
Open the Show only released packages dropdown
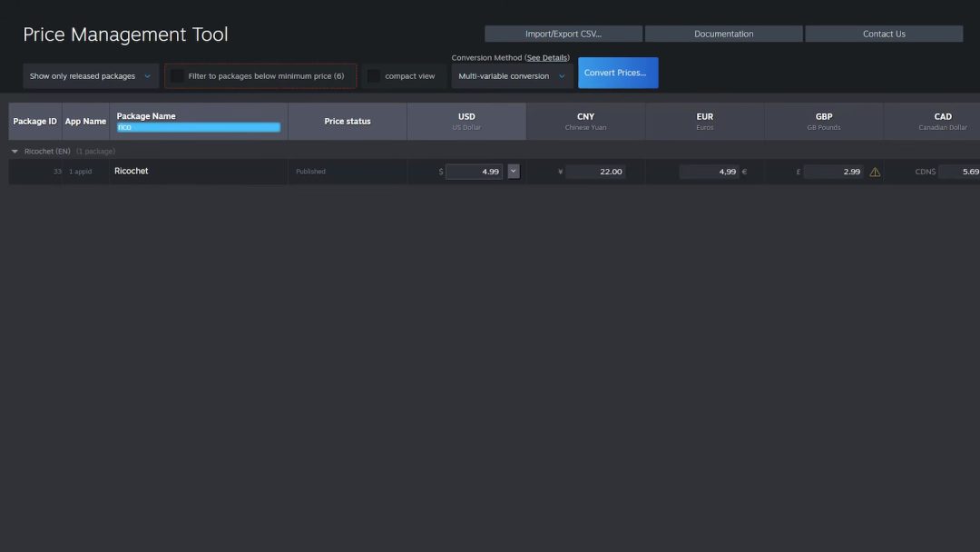[90, 76]
